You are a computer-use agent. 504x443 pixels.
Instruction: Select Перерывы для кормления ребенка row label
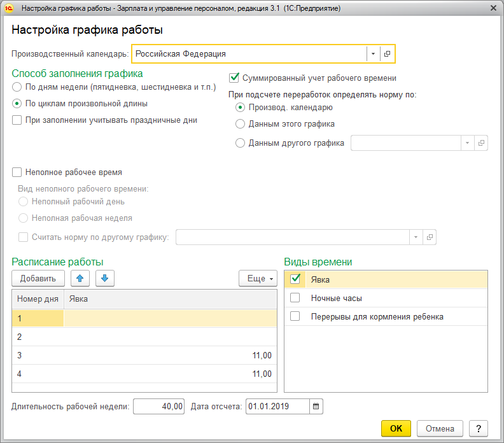[377, 317]
